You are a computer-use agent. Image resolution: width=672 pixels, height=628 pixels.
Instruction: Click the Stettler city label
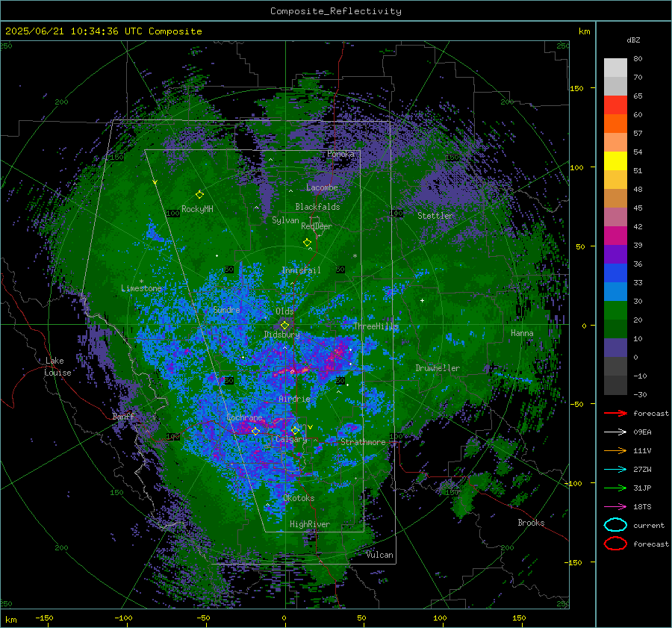[435, 216]
